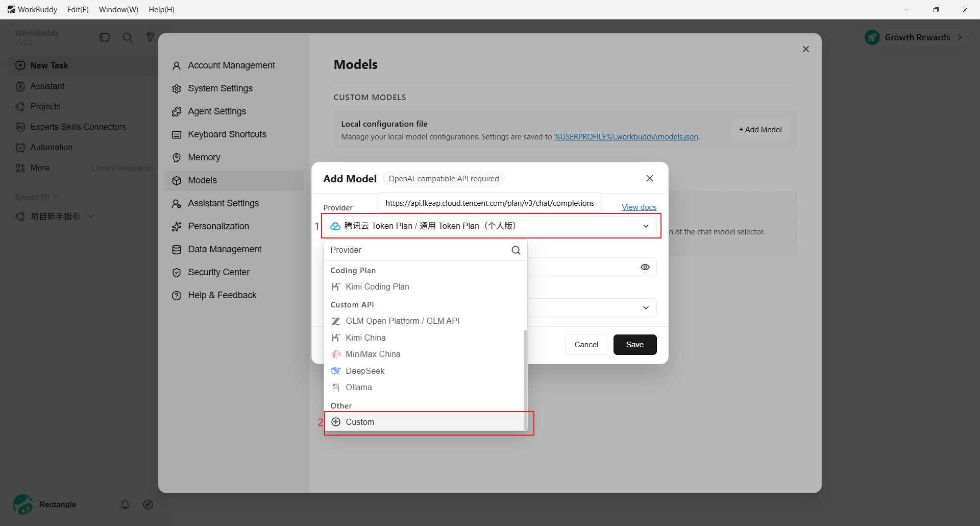Viewport: 980px width, 526px height.
Task: Select Kimi Coding Plan provider
Action: [x=425, y=287]
